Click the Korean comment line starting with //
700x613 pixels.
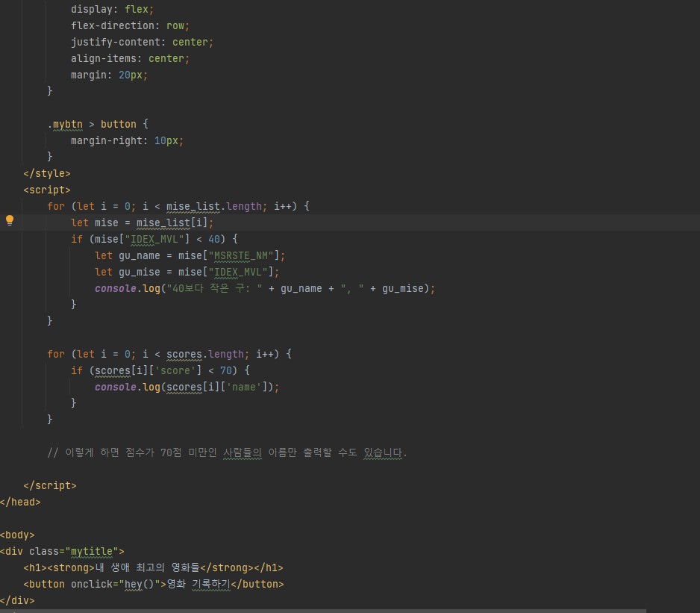coord(227,452)
